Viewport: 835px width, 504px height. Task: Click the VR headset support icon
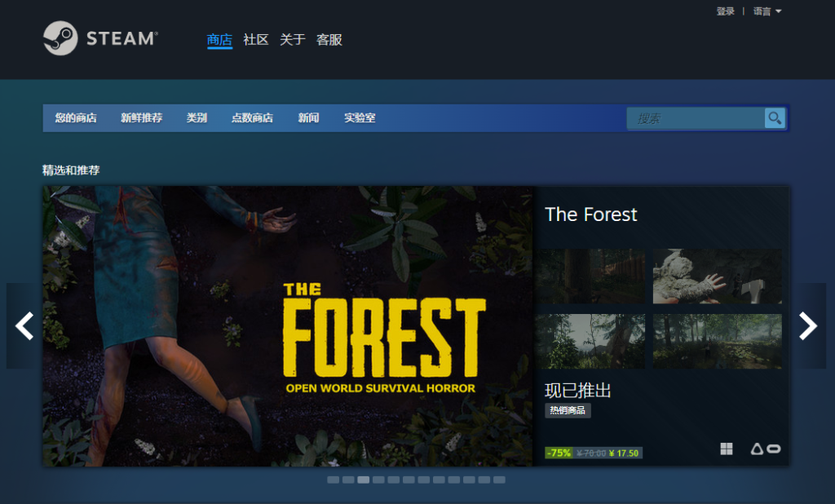coord(766,449)
